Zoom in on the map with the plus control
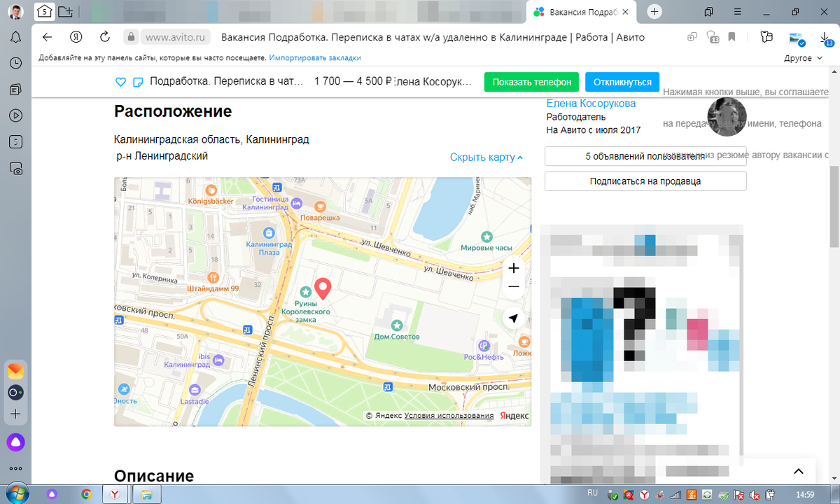The height and width of the screenshot is (504, 840). click(513, 268)
